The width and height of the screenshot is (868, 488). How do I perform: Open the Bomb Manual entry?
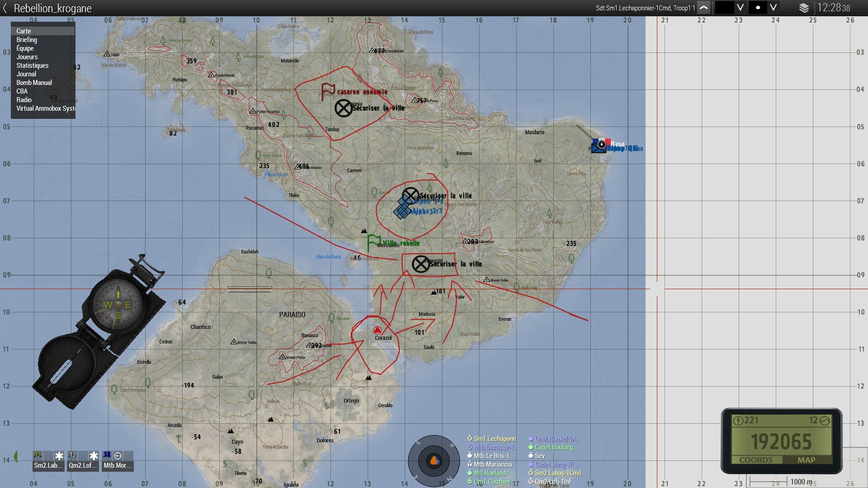pyautogui.click(x=43, y=83)
